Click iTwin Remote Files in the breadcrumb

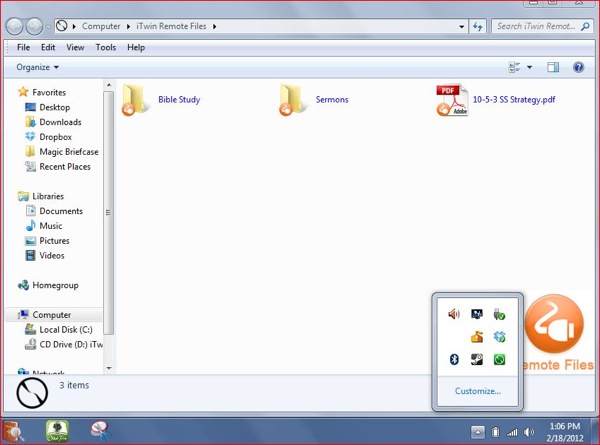171,26
